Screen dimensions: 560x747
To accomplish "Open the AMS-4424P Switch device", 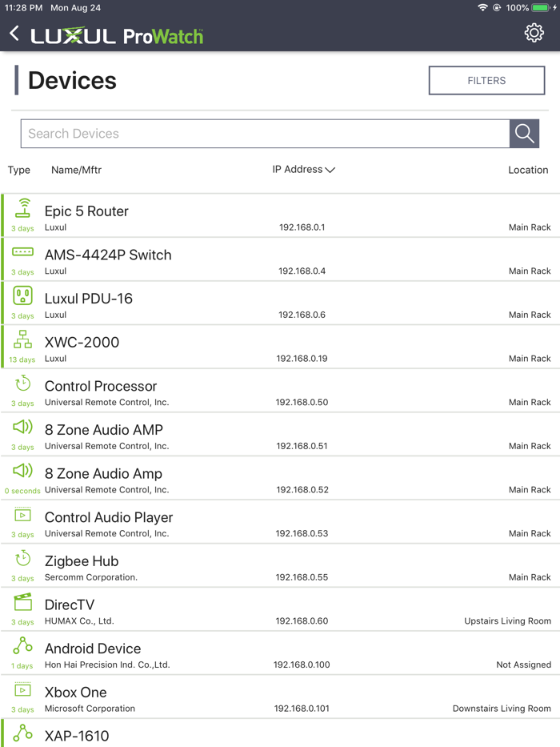I will pyautogui.click(x=280, y=259).
